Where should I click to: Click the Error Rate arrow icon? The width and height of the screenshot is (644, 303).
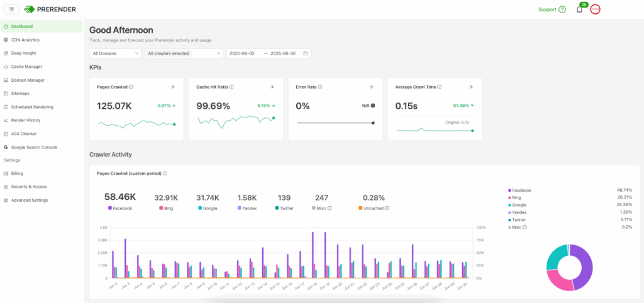click(371, 87)
